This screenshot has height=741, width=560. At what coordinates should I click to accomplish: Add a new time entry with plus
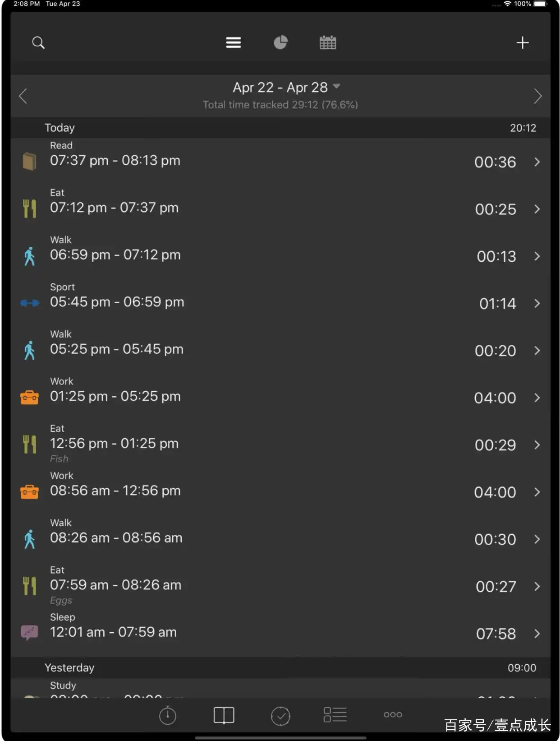click(x=522, y=43)
